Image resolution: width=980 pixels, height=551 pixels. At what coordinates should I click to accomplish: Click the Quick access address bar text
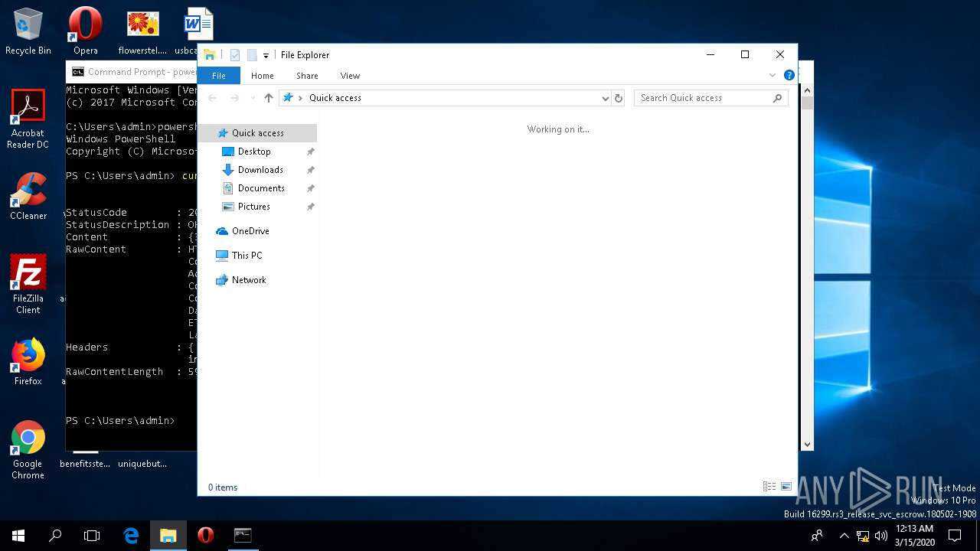[335, 98]
